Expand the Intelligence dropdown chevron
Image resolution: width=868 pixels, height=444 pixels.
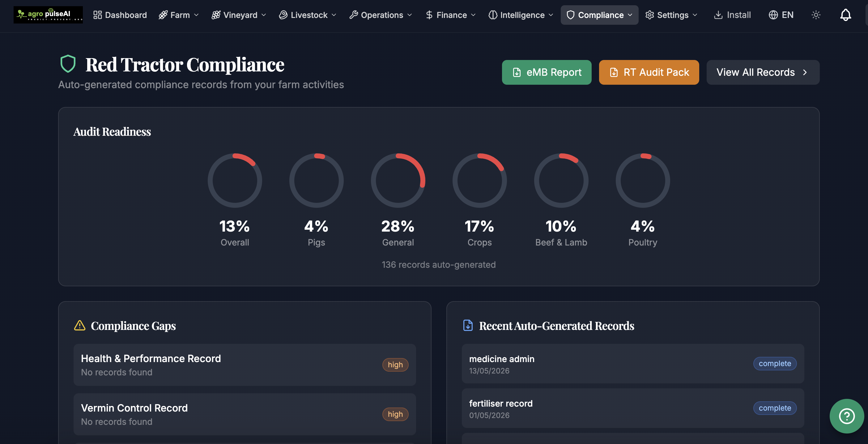tap(551, 15)
